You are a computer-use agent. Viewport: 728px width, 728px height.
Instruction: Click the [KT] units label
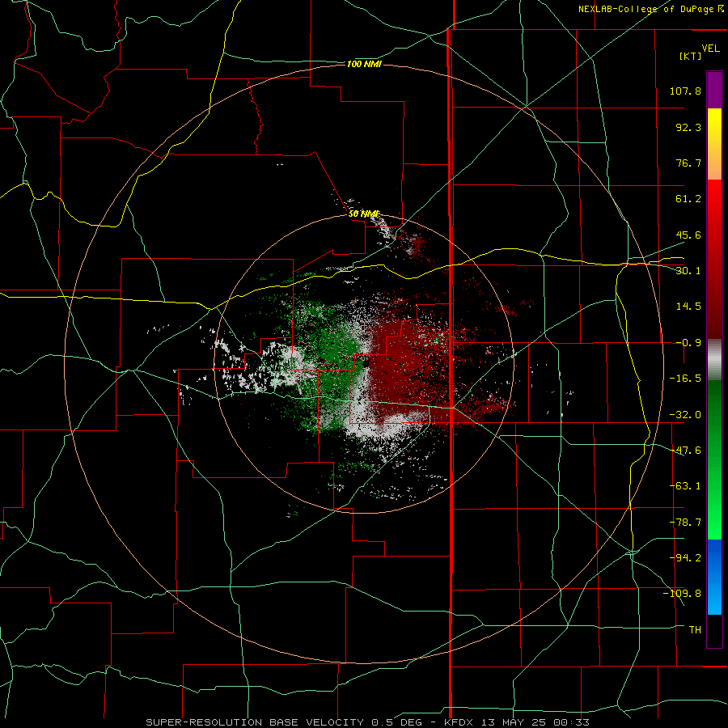tap(691, 56)
